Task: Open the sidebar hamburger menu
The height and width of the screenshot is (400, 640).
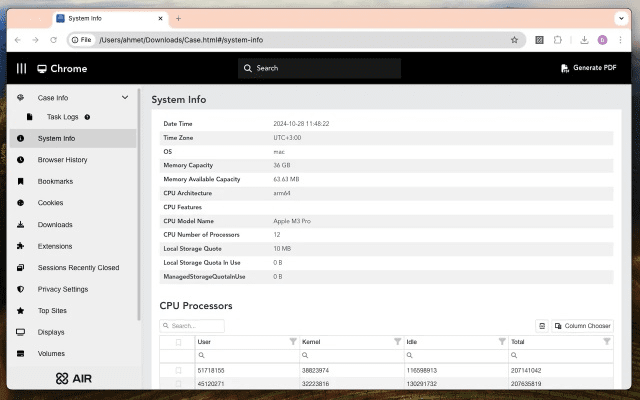Action: 21,68
